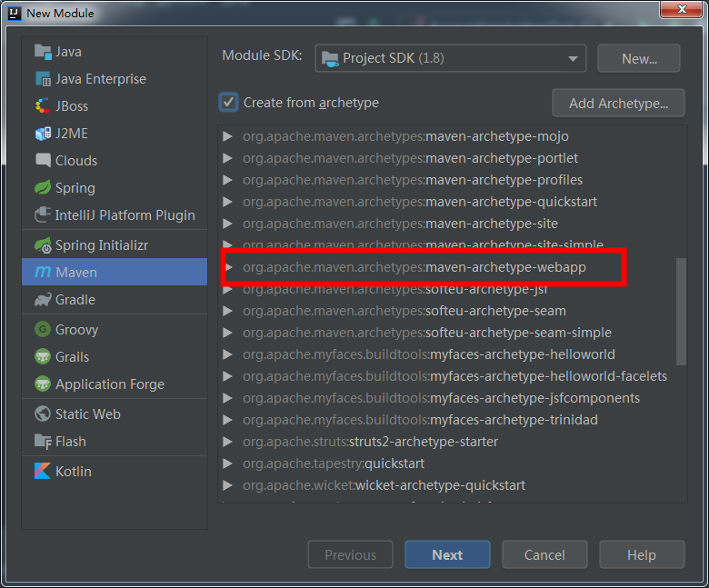This screenshot has width=709, height=588.
Task: Uncheck Create from archetype checkbox
Action: (228, 102)
